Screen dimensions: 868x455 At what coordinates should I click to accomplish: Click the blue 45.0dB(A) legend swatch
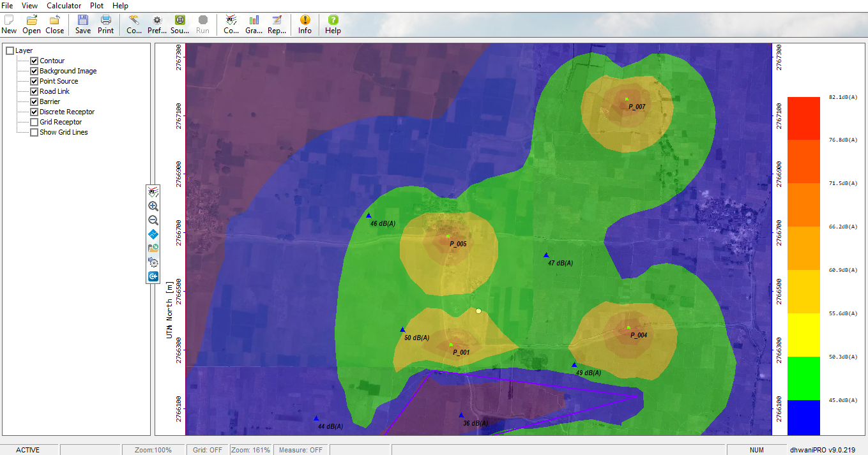tap(803, 417)
